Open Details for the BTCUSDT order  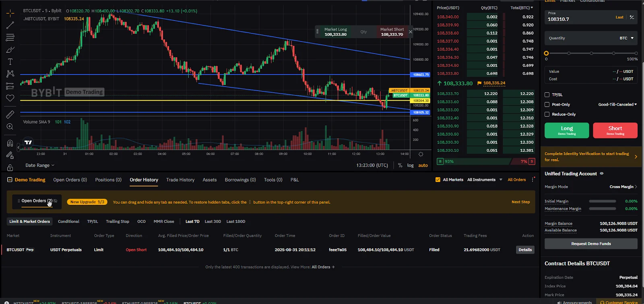525,250
